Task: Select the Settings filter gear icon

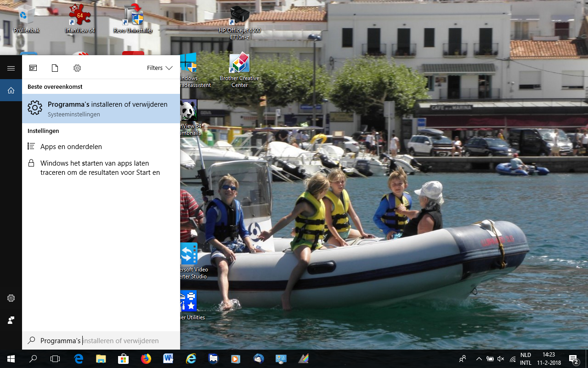Action: click(77, 68)
